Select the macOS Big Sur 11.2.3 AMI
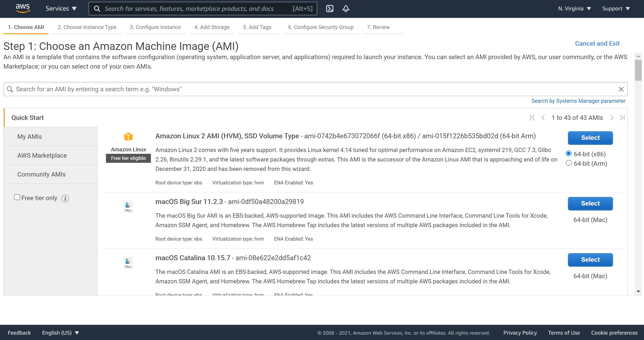 [x=590, y=204]
